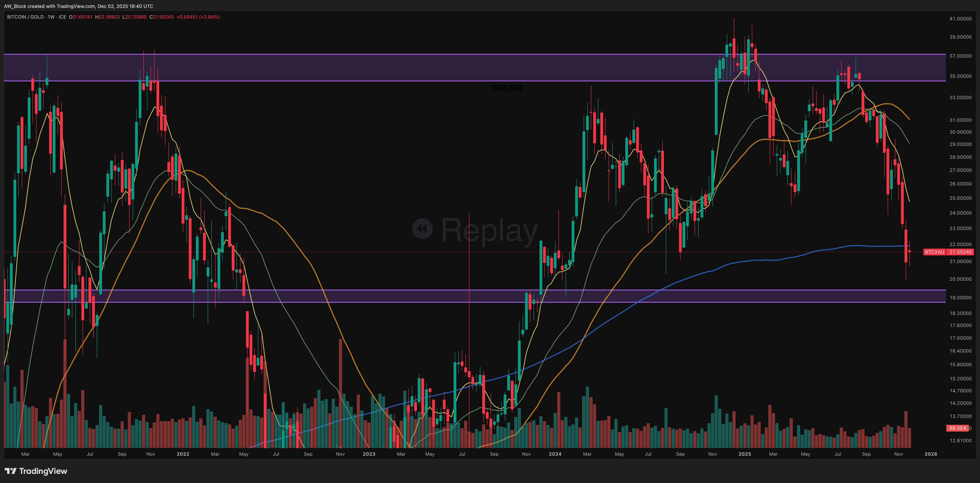Click the open value O21.65741 in legend

point(80,17)
